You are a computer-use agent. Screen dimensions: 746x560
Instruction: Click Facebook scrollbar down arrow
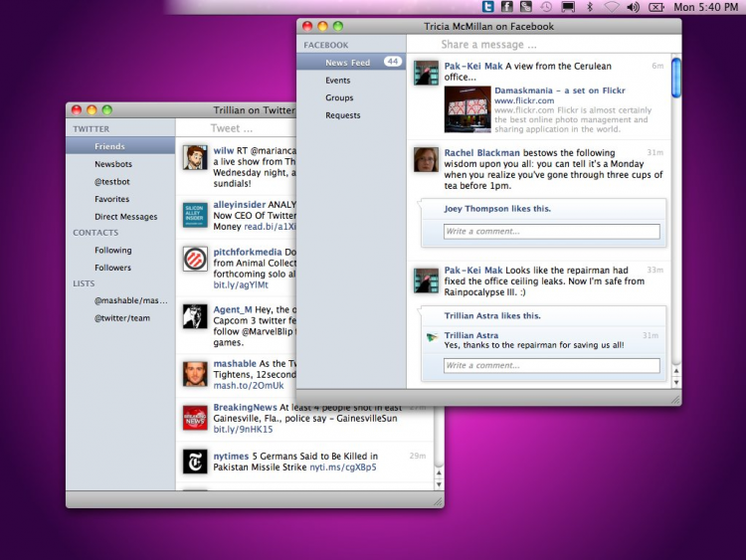[x=676, y=382]
